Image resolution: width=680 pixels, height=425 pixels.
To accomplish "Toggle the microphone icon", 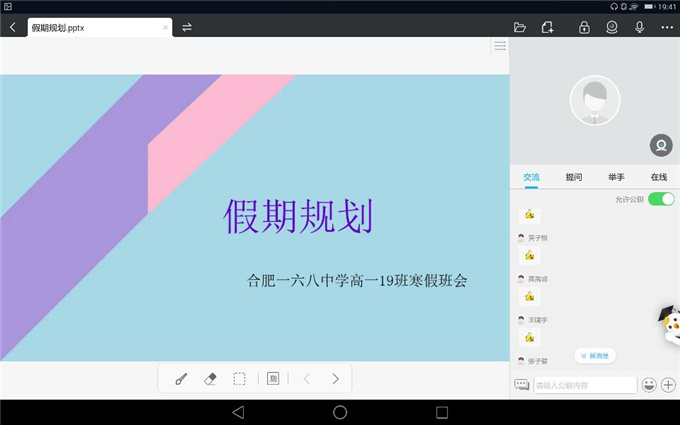I will pos(639,27).
